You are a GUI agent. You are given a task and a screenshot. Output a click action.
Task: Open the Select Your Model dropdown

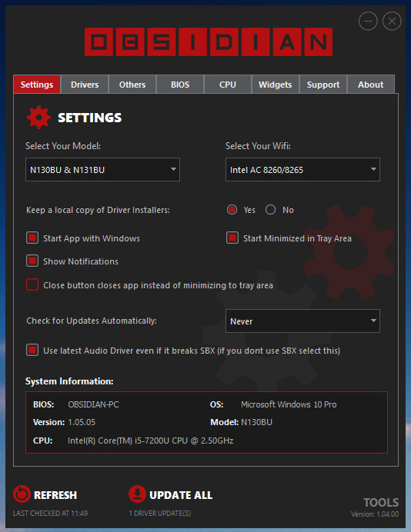coord(102,169)
